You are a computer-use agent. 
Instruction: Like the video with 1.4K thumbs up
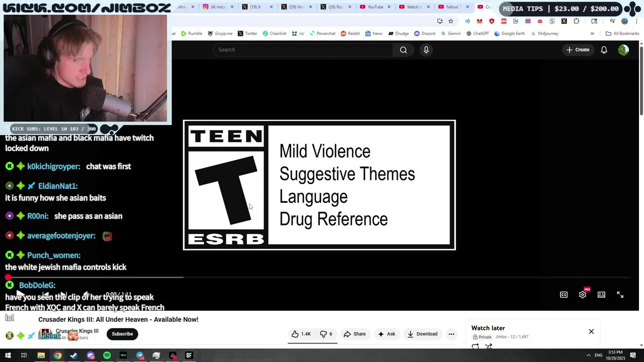tap(301, 334)
